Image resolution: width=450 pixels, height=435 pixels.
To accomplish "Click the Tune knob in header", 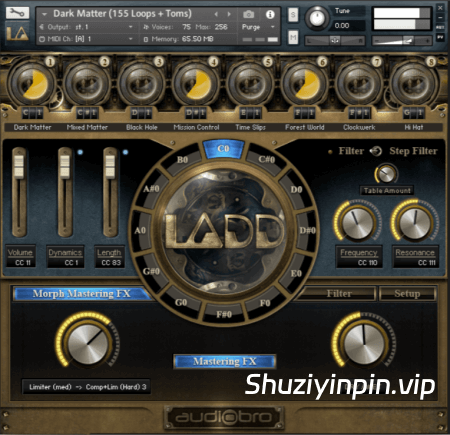I will (x=317, y=18).
